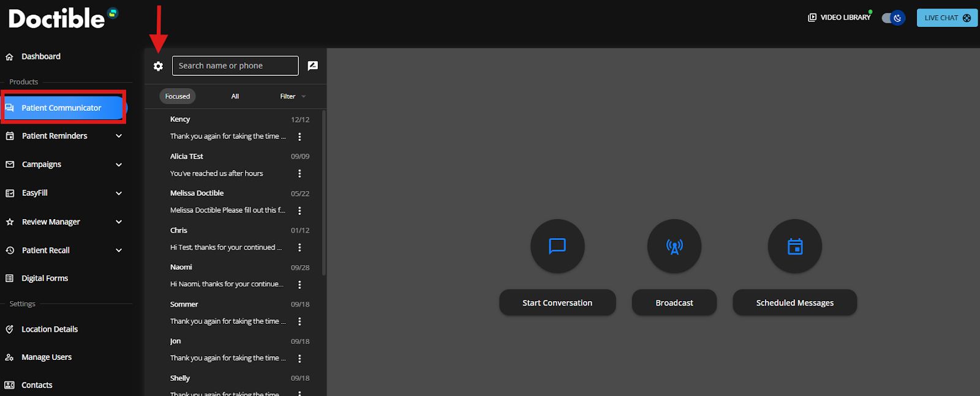Viewport: 980px width, 396px height.
Task: Click Start Conversation button
Action: coord(557,303)
